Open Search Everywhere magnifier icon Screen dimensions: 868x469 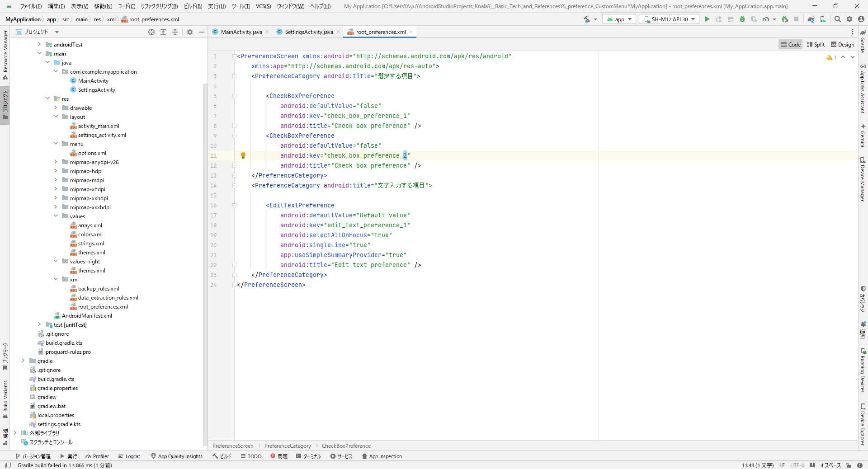[838, 19]
